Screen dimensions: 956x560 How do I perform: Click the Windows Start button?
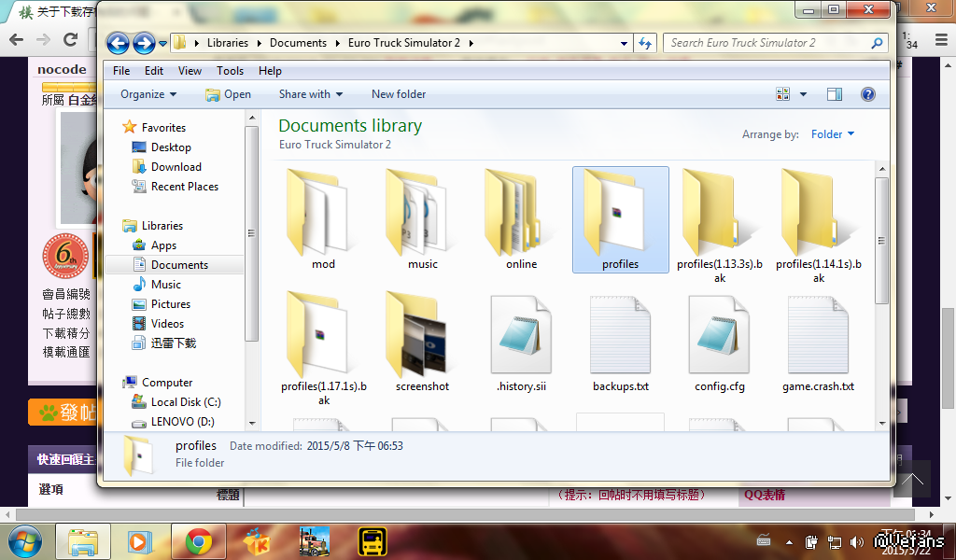pyautogui.click(x=24, y=541)
